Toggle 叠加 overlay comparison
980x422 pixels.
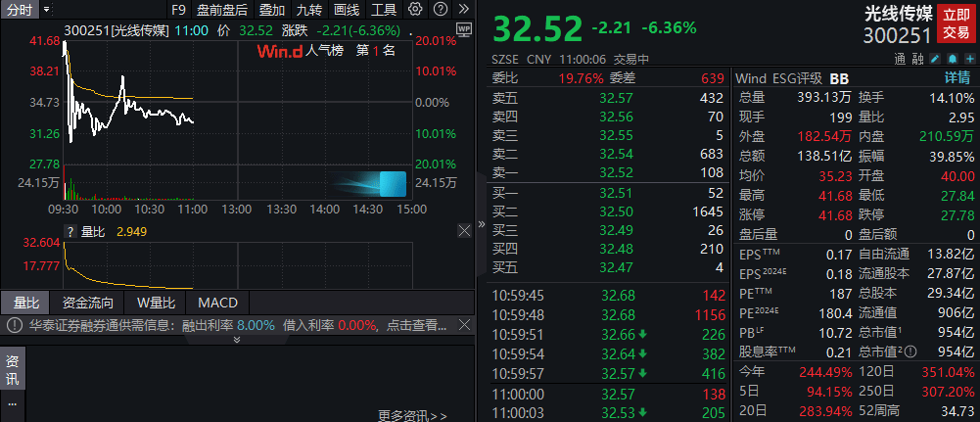pyautogui.click(x=272, y=10)
